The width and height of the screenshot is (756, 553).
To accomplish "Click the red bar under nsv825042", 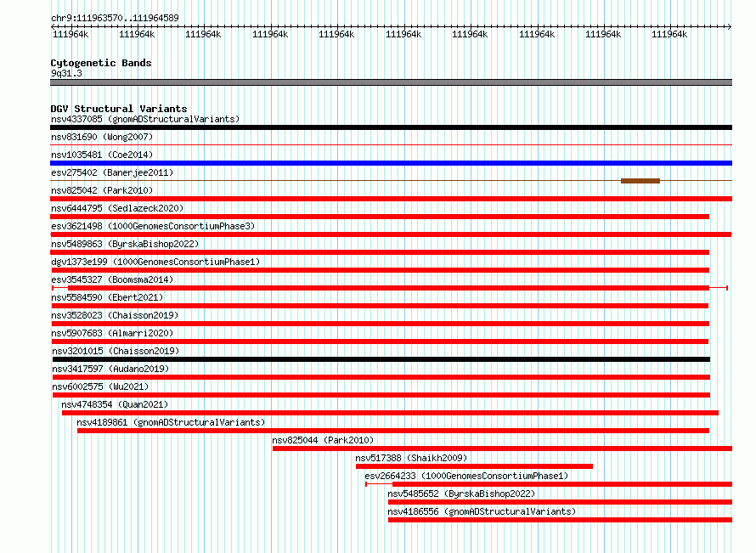I will click(391, 199).
